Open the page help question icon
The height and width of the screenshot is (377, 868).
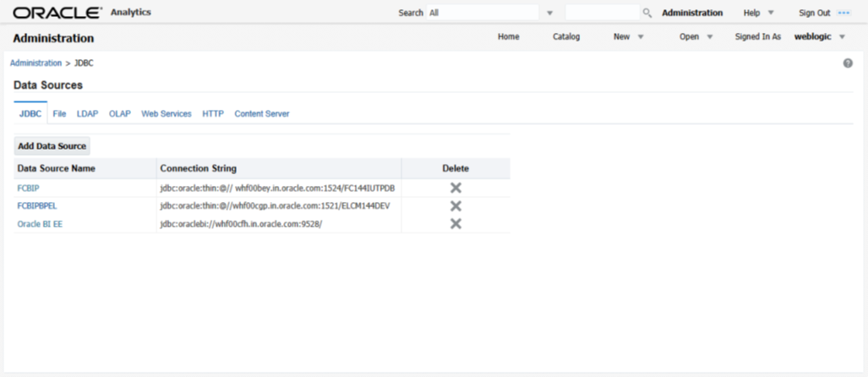coord(848,63)
